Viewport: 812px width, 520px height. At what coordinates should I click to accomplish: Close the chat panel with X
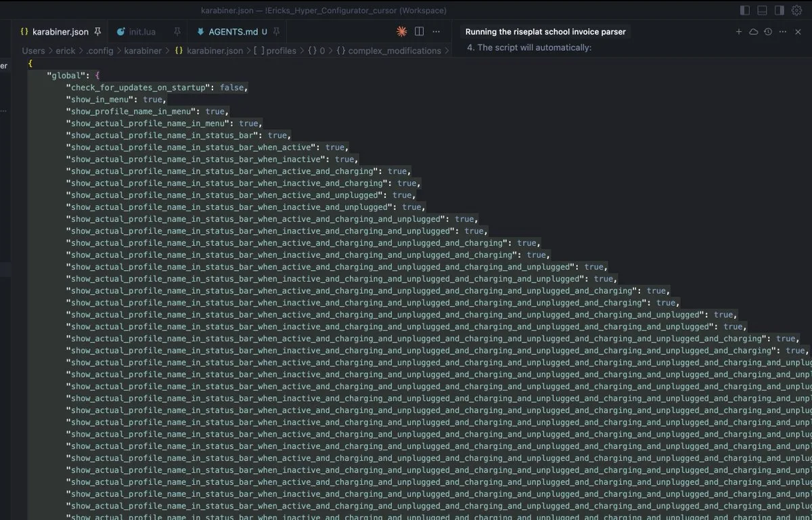click(799, 32)
